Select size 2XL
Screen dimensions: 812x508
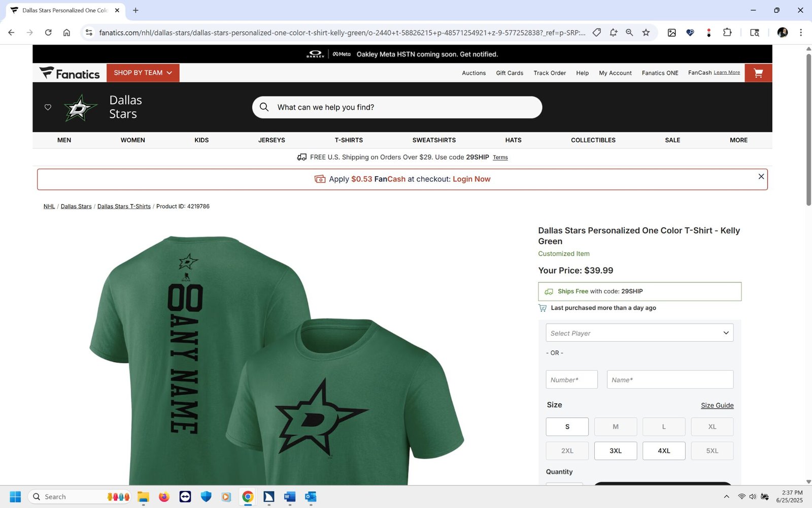point(567,451)
